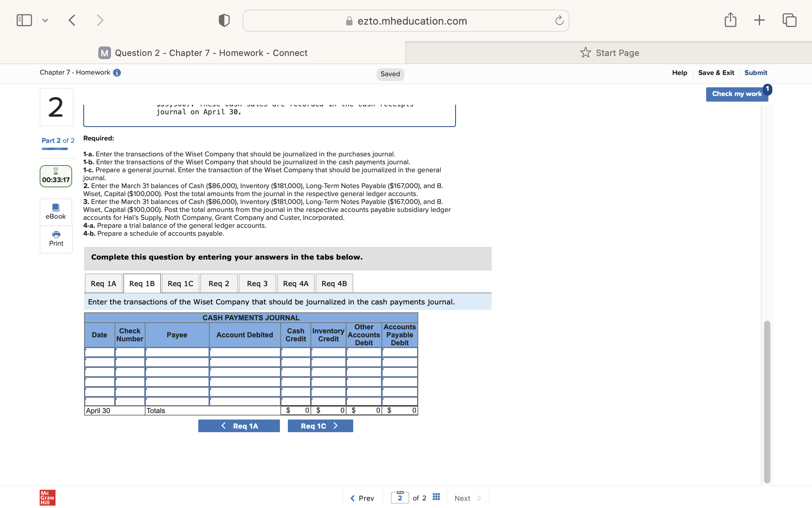Image resolution: width=812 pixels, height=508 pixels.
Task: Select the Req 4B tab
Action: click(334, 283)
